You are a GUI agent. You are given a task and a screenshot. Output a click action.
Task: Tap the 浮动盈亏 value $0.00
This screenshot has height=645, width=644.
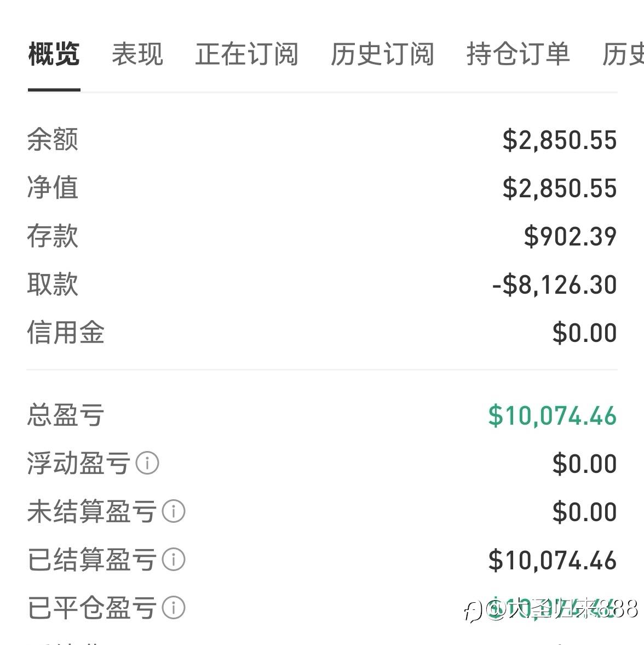[x=584, y=464]
